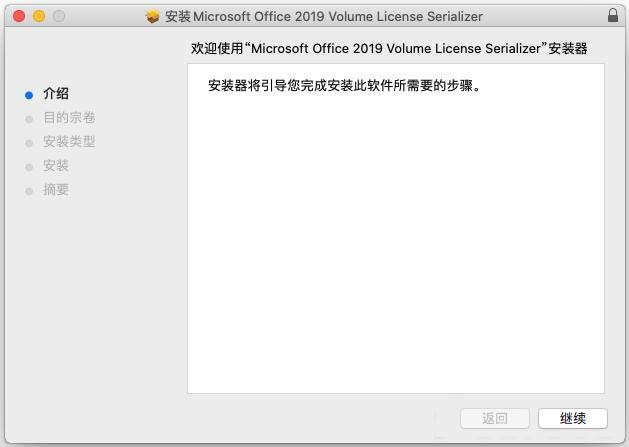Click the gray bullet beside the 安装 step
This screenshot has width=629, height=447.
coord(29,166)
